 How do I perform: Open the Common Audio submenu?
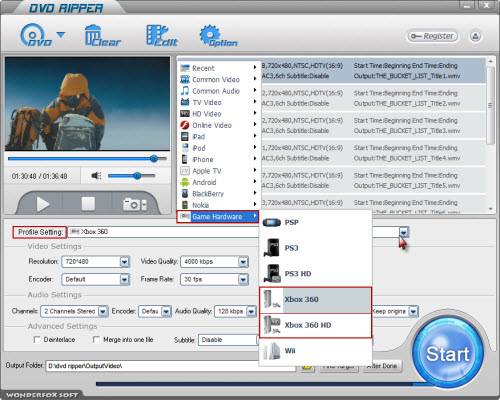(218, 91)
